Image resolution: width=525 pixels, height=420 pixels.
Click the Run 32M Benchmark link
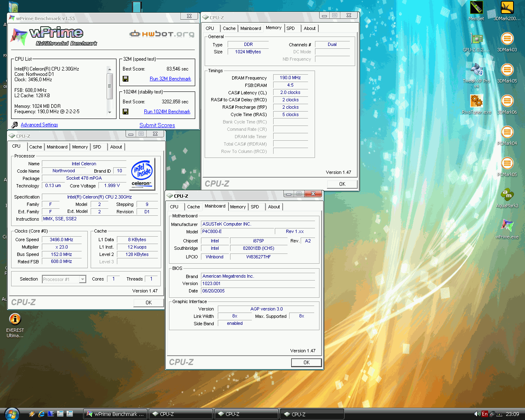pos(170,79)
